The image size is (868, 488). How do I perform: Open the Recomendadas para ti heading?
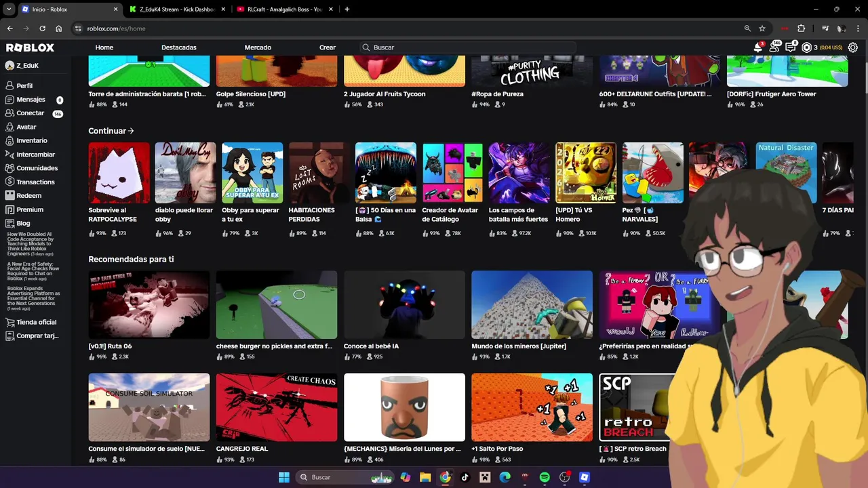131,260
